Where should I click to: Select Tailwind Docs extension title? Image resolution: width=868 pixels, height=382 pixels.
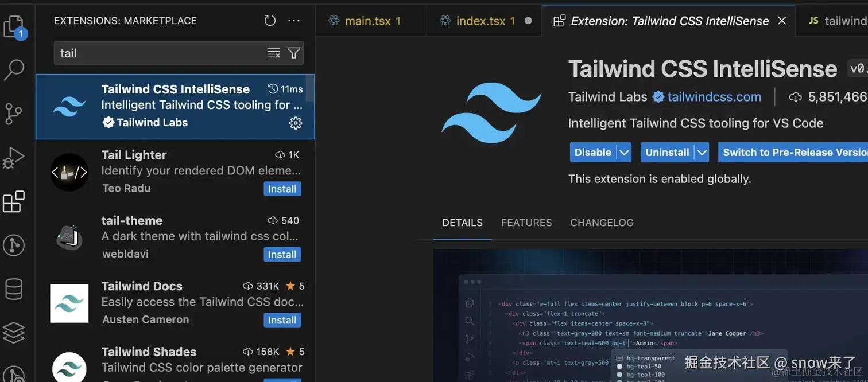[142, 286]
